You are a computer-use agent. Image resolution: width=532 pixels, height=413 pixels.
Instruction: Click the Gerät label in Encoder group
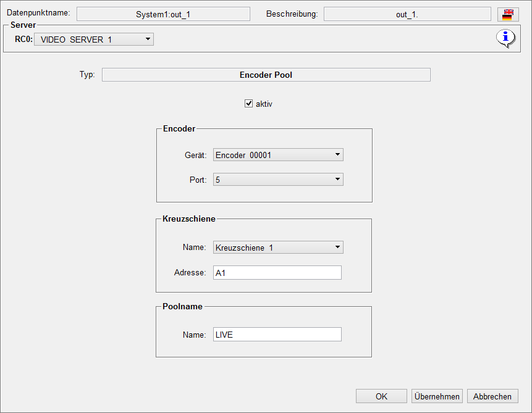196,155
